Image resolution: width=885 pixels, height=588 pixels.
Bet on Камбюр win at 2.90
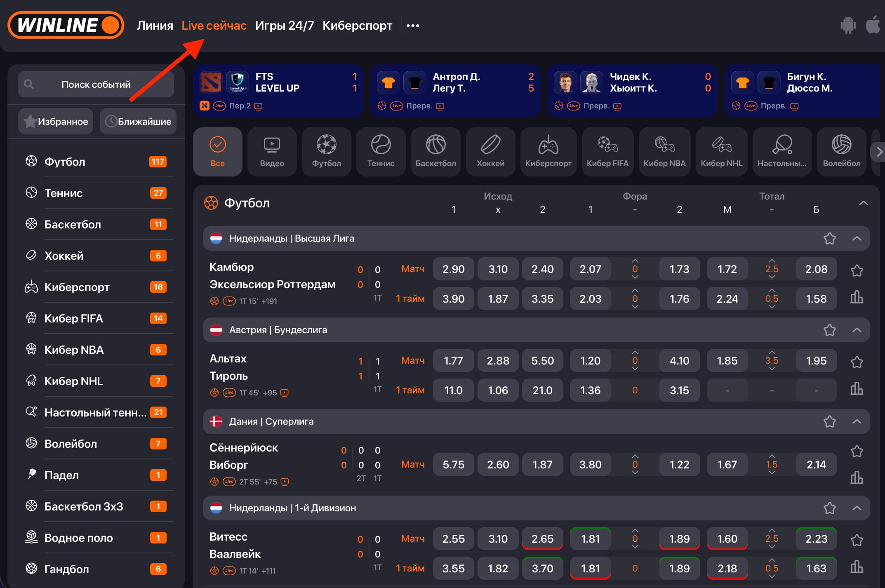tap(454, 269)
